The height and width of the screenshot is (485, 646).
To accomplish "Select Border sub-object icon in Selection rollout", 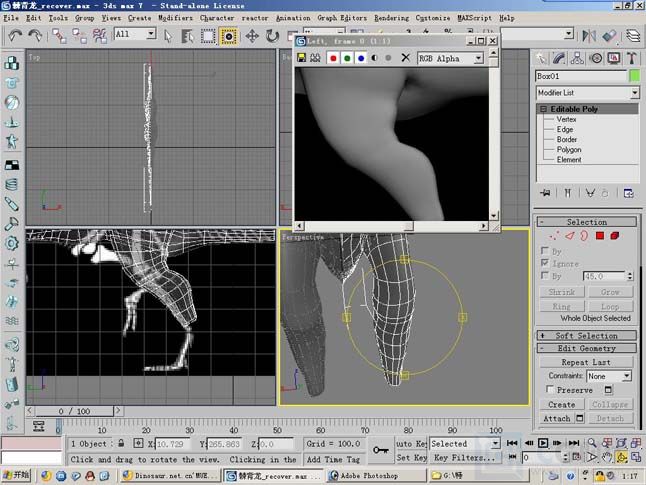I will coord(584,236).
